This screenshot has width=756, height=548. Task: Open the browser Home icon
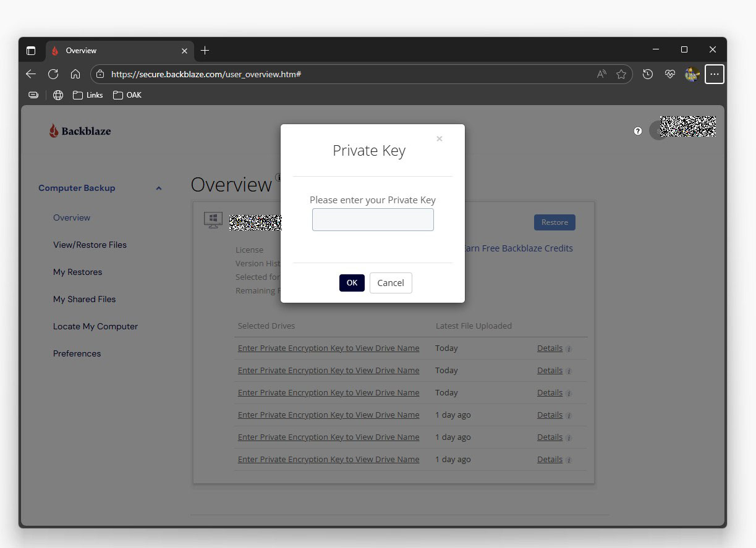tap(75, 74)
